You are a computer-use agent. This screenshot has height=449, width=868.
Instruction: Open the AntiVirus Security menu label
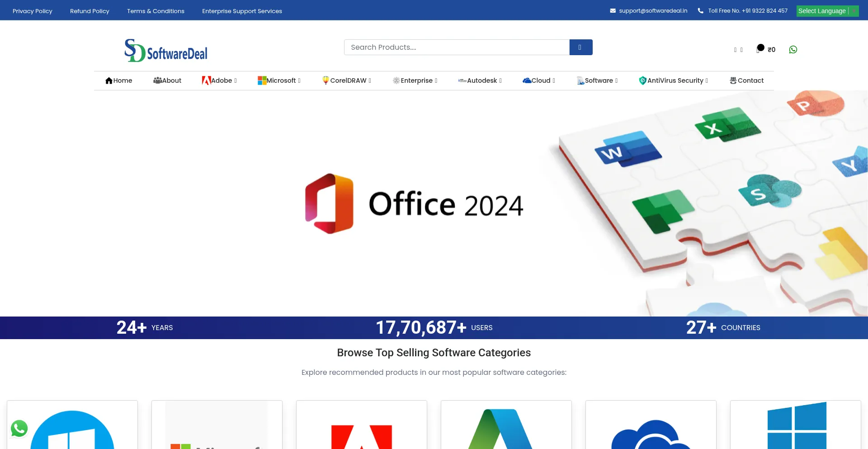pos(675,80)
